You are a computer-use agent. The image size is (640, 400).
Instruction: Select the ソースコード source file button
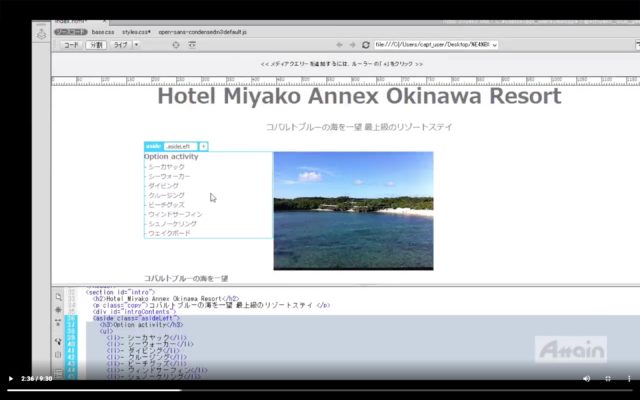point(71,32)
